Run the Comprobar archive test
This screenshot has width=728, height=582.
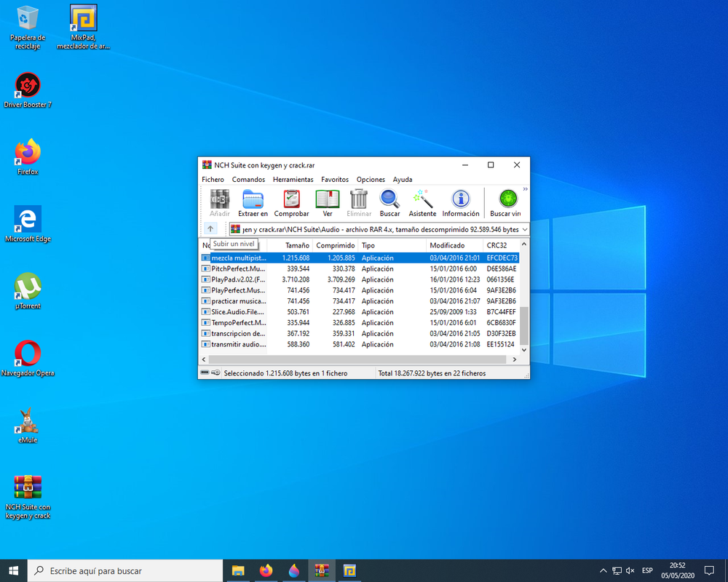pyautogui.click(x=292, y=203)
